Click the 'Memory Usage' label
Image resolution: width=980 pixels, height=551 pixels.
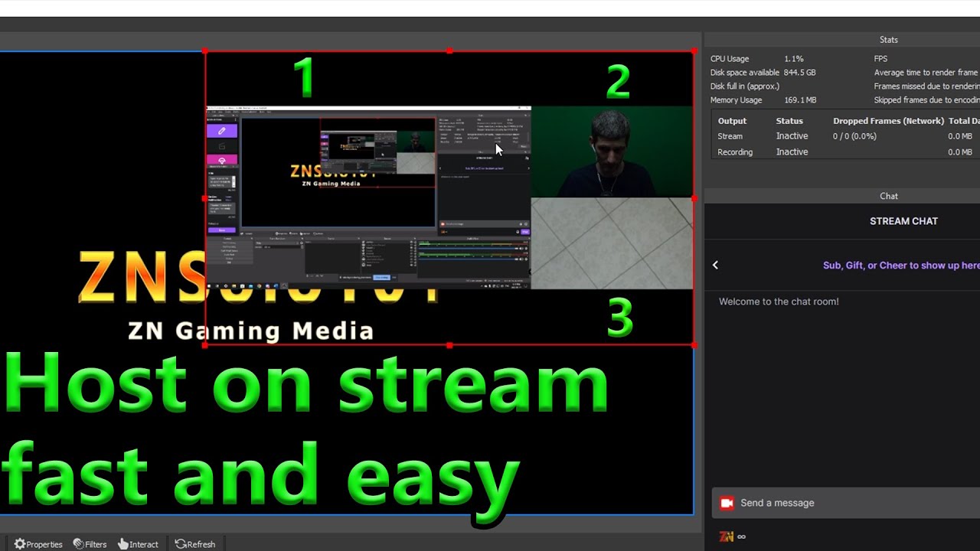(x=736, y=100)
